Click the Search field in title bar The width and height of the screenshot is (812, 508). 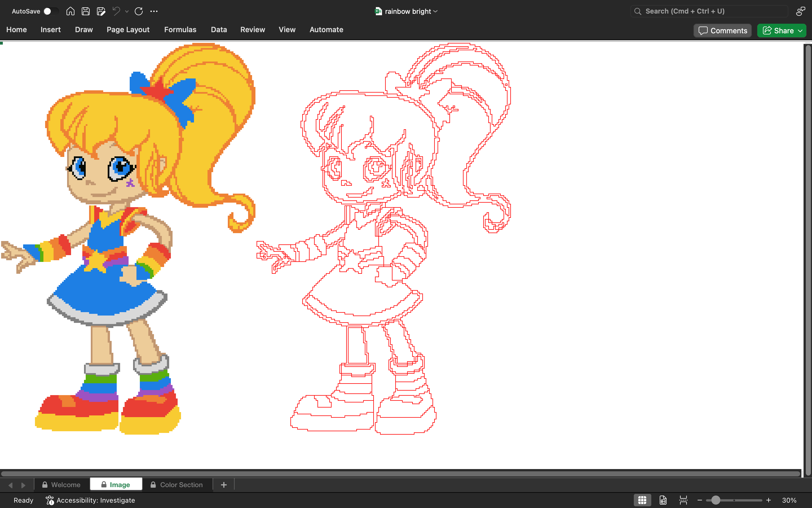[x=709, y=11]
